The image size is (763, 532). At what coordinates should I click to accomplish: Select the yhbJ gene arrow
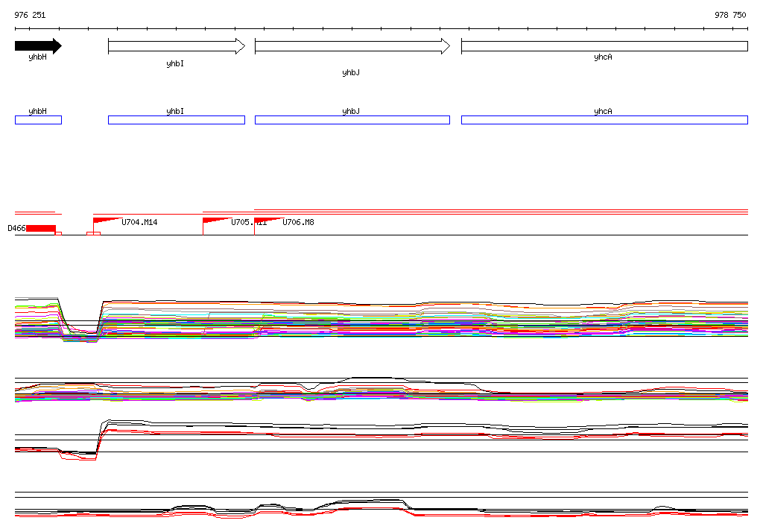[352, 46]
